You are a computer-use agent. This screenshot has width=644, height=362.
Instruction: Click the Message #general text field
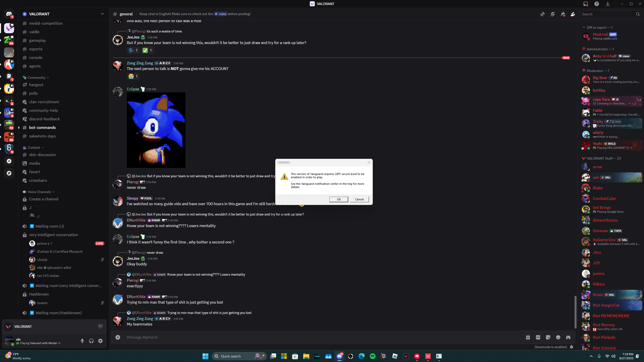click(x=322, y=337)
